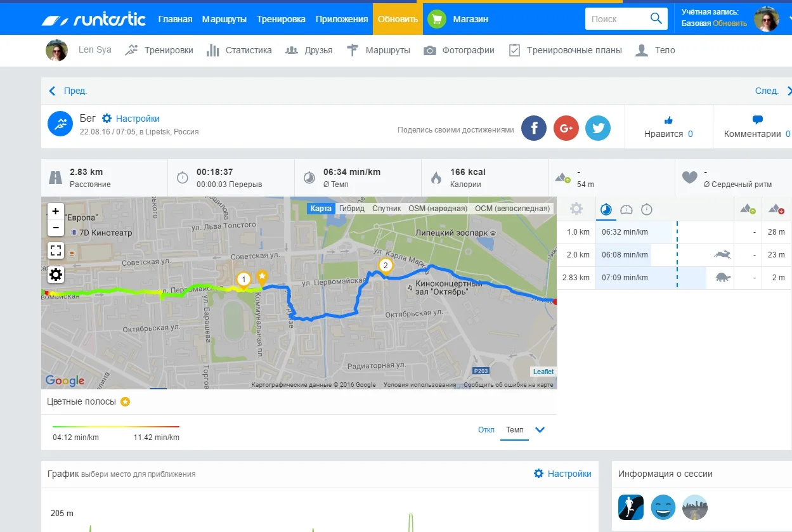Open Магазин in top navigation
The height and width of the screenshot is (532, 792).
coord(471,19)
